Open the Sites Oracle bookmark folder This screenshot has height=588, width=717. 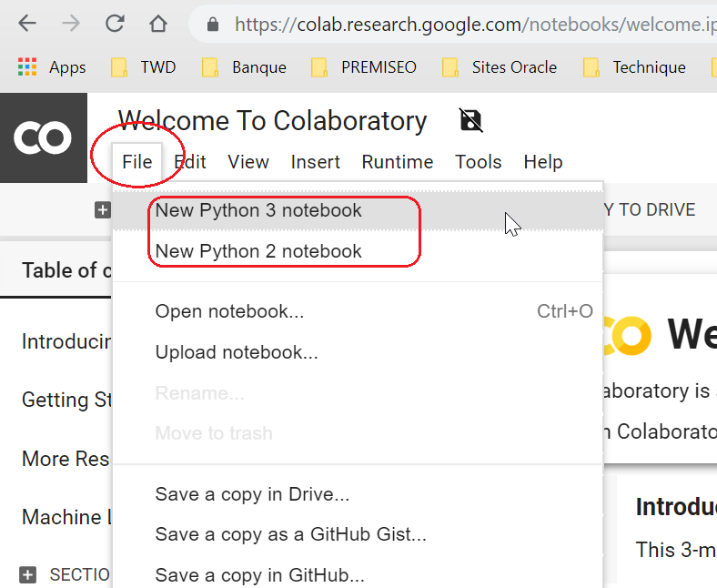pyautogui.click(x=499, y=67)
